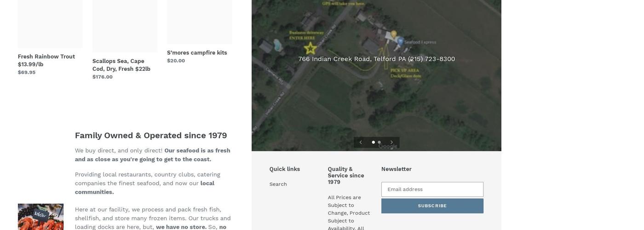Image resolution: width=644 pixels, height=230 pixels.
Task: Click the yellow star driveway marker
Action: click(310, 48)
